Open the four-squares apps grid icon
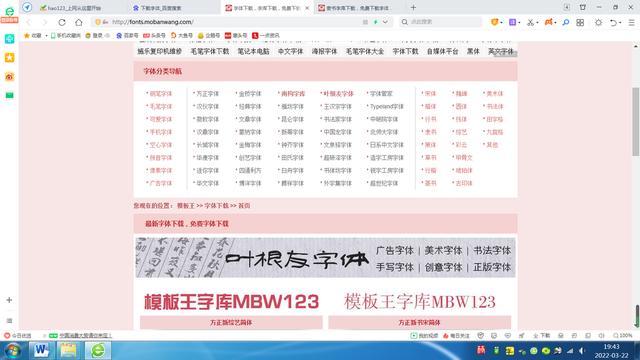The width and height of the screenshot is (640, 360). coord(580,23)
